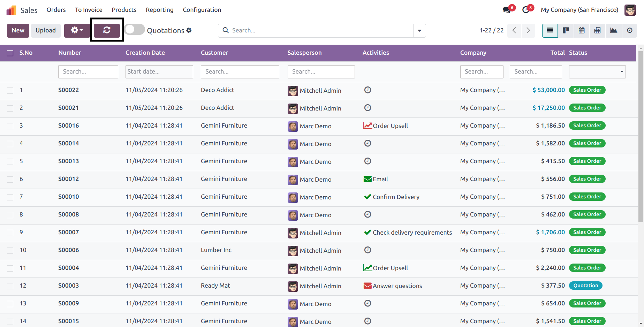Select checkbox for row S00003
The image size is (644, 327).
click(10, 286)
